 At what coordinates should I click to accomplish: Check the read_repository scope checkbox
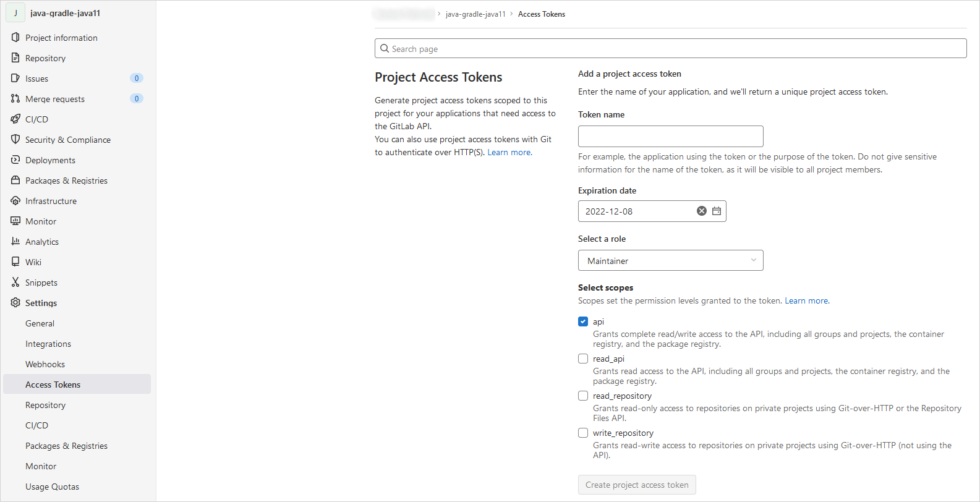pos(583,396)
